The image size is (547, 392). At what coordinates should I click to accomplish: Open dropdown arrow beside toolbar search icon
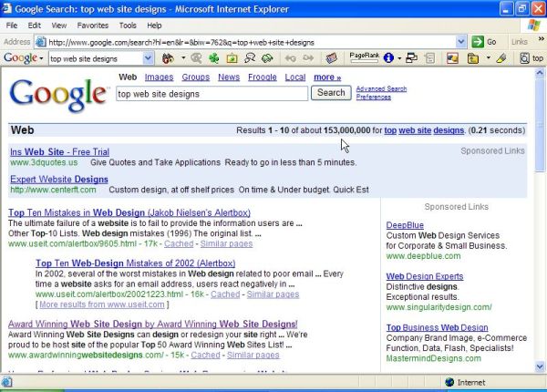tap(183, 58)
